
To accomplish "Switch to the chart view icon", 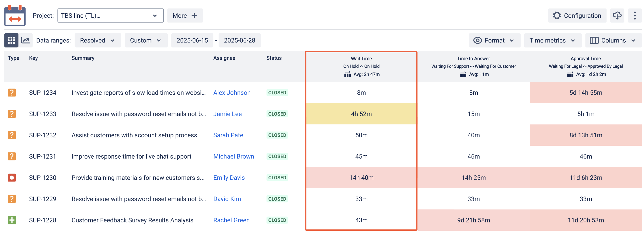I will point(26,40).
